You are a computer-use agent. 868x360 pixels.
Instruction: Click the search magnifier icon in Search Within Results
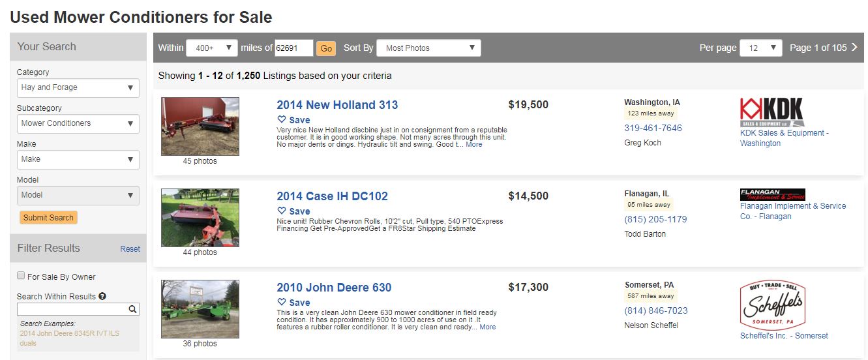click(132, 310)
